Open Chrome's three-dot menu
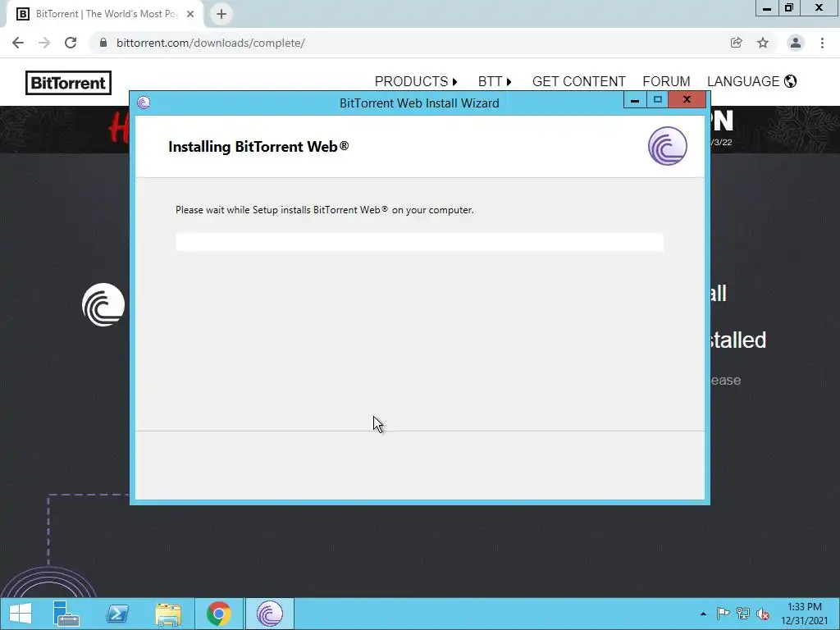Image resolution: width=840 pixels, height=630 pixels. (x=822, y=43)
